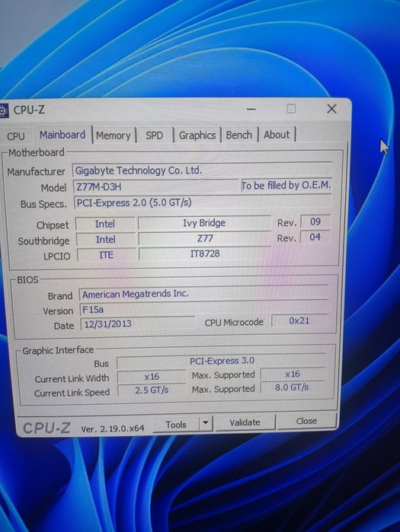Viewport: 400px width, 532px height.
Task: Click the Chipset vendor Intel field
Action: coord(105,224)
